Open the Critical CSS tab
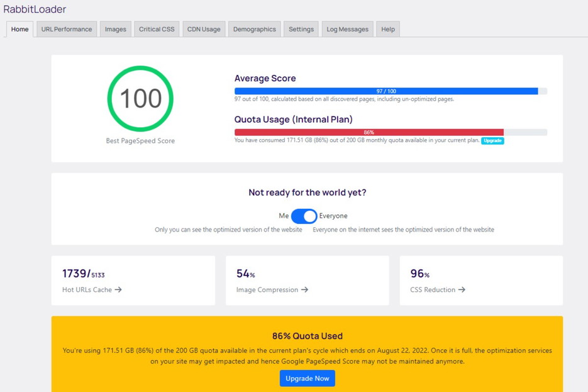The height and width of the screenshot is (392, 588). coord(156,29)
